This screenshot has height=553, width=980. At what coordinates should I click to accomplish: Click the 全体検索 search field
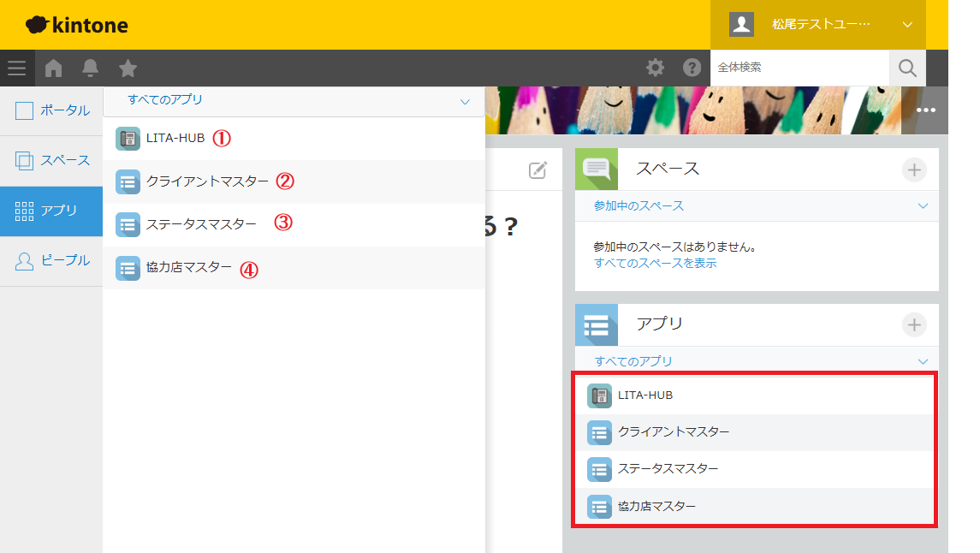coord(798,68)
